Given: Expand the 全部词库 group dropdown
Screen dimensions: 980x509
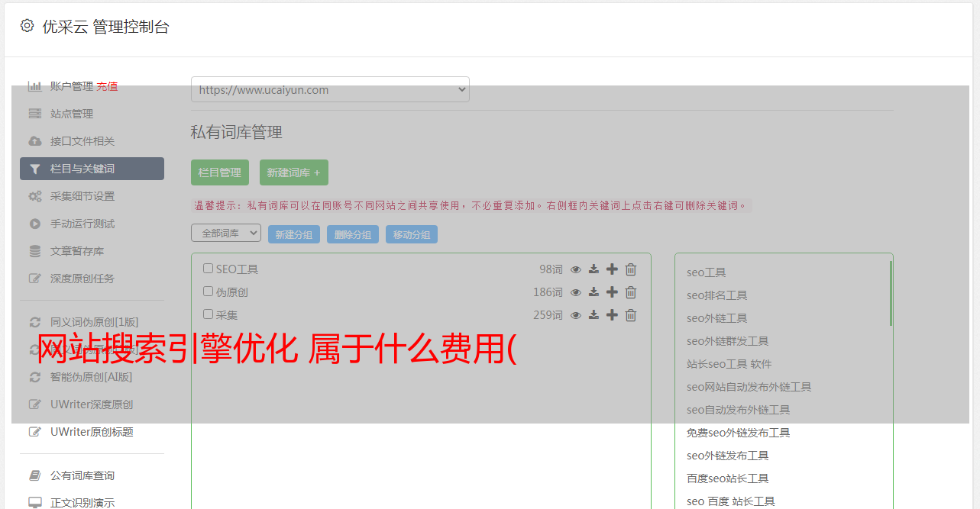Looking at the screenshot, I should [226, 234].
